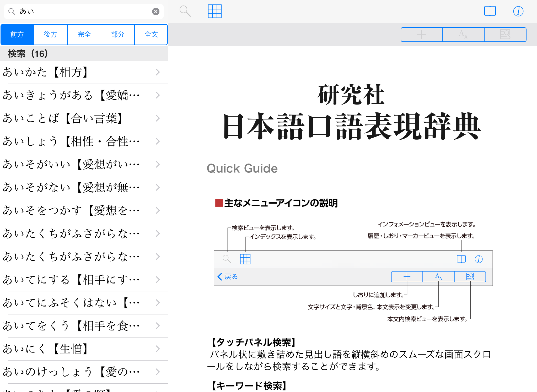Open the あいしょう【相性・合性 entry
Image resolution: width=537 pixels, height=392 pixels.
click(71, 141)
